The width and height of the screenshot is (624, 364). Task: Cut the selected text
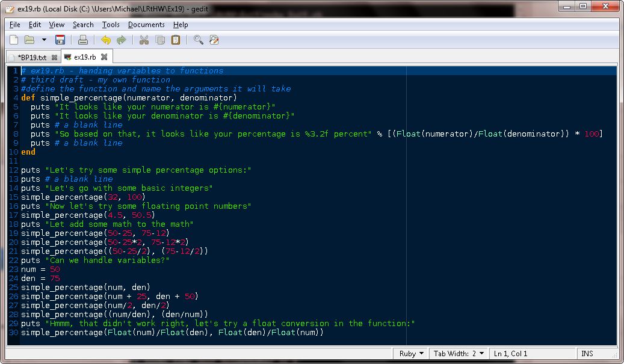pos(143,39)
